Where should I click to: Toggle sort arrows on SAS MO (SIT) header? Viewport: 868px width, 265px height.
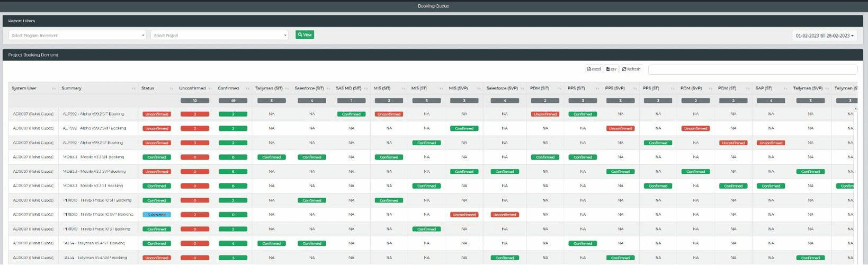click(366, 89)
